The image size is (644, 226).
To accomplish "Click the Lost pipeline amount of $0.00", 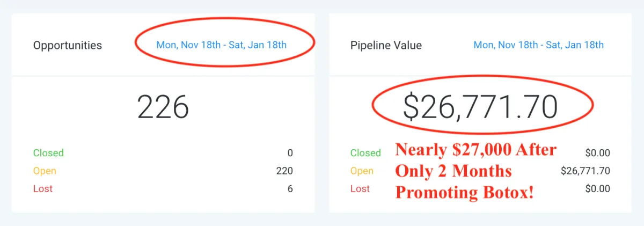I will (597, 189).
